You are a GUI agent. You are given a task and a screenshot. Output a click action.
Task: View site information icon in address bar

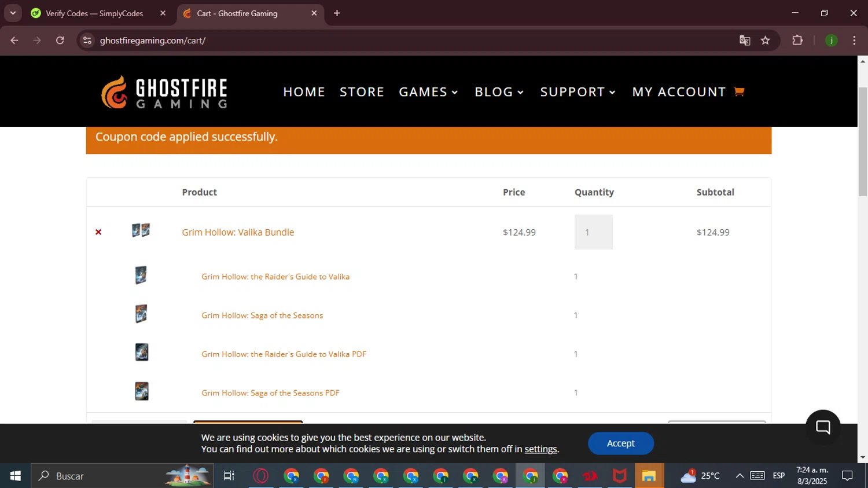click(87, 41)
